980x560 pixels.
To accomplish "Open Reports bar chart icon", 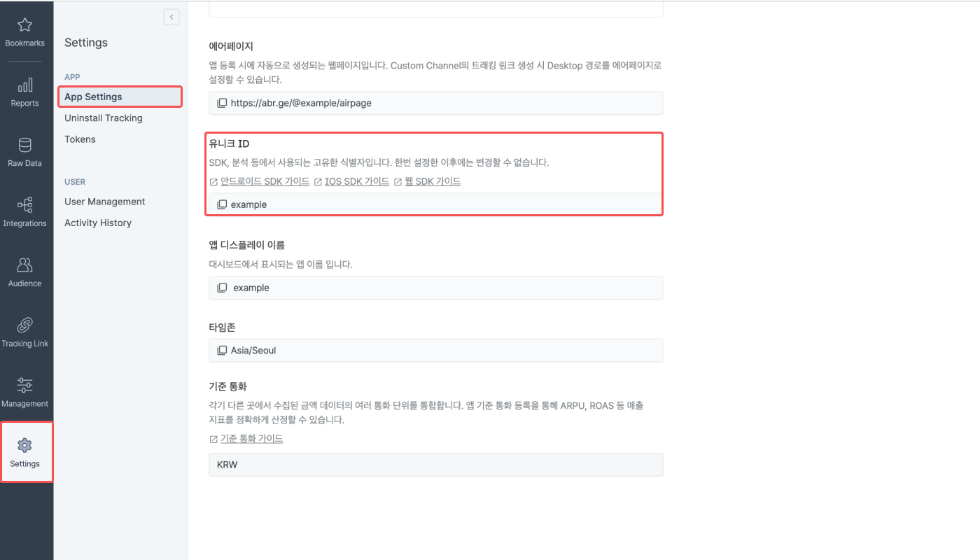I will coord(25,85).
